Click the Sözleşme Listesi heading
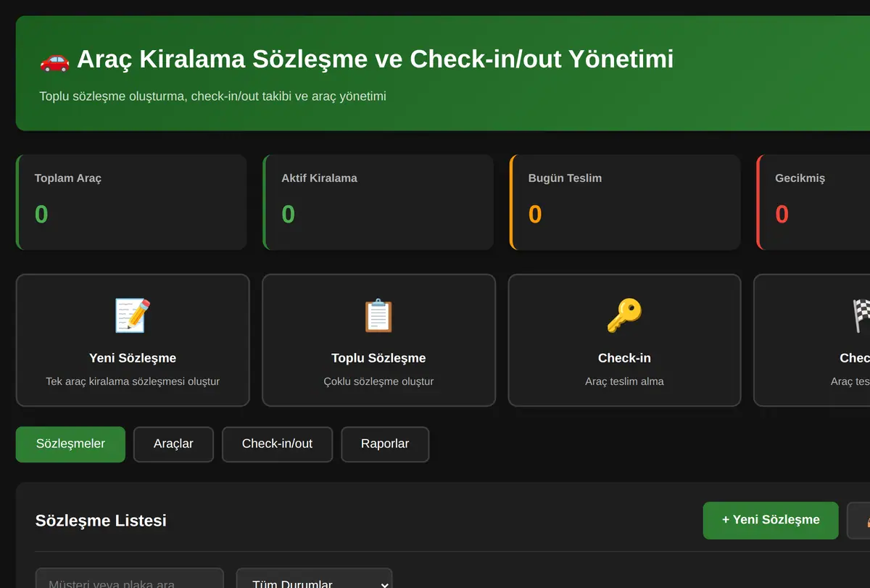870x588 pixels. click(101, 521)
